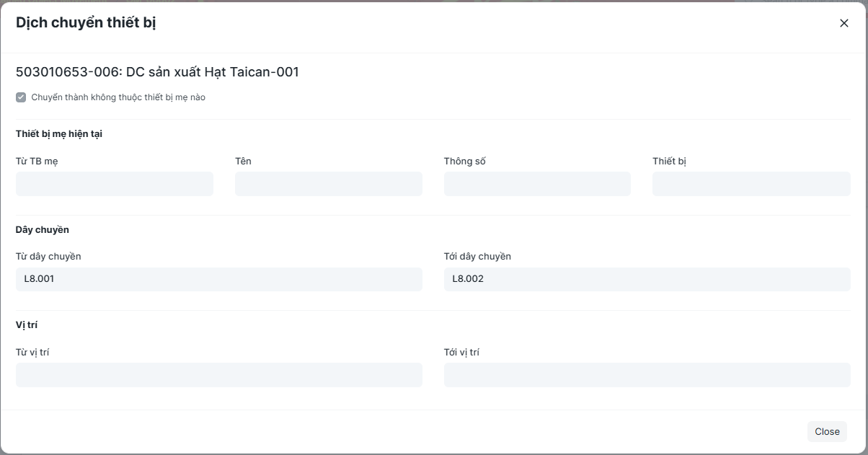Click the 'Từ dây chuyền' label text
The image size is (868, 455).
pos(48,257)
